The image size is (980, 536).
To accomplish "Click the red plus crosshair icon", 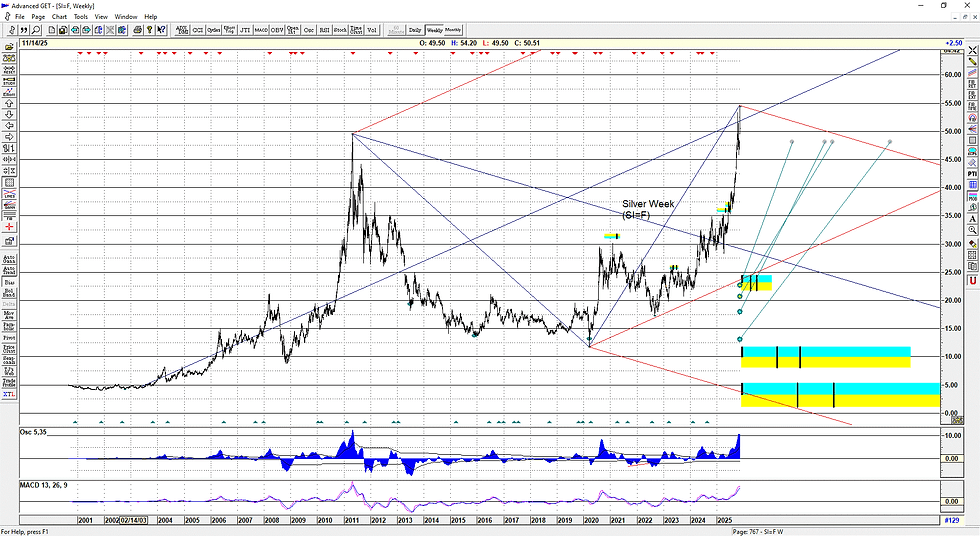I will point(9,227).
